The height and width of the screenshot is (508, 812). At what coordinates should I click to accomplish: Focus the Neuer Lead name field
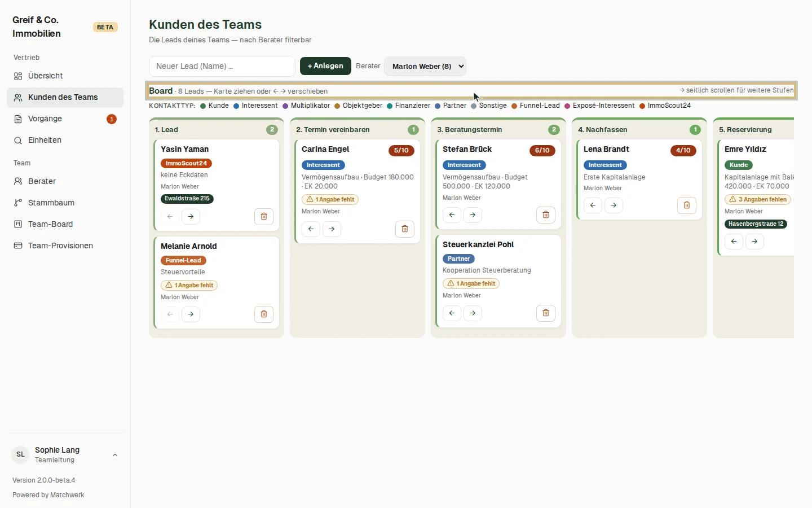(x=222, y=66)
